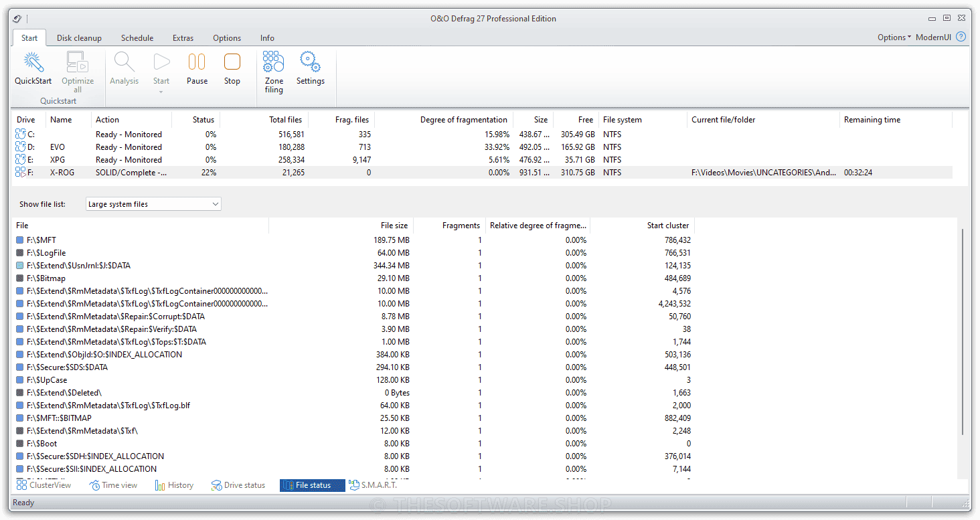Switch to the Start ribbon tab
Viewport: 980px width, 520px height.
tap(29, 38)
